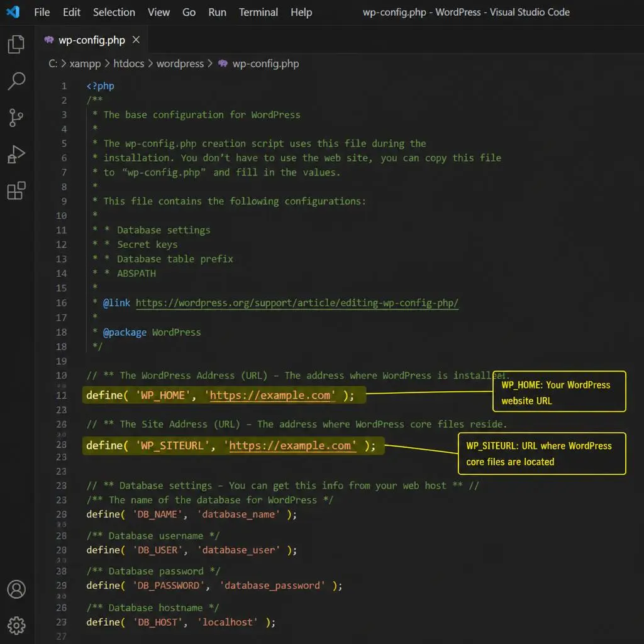644x644 pixels.
Task: Open the Run and Debug view
Action: click(x=16, y=155)
